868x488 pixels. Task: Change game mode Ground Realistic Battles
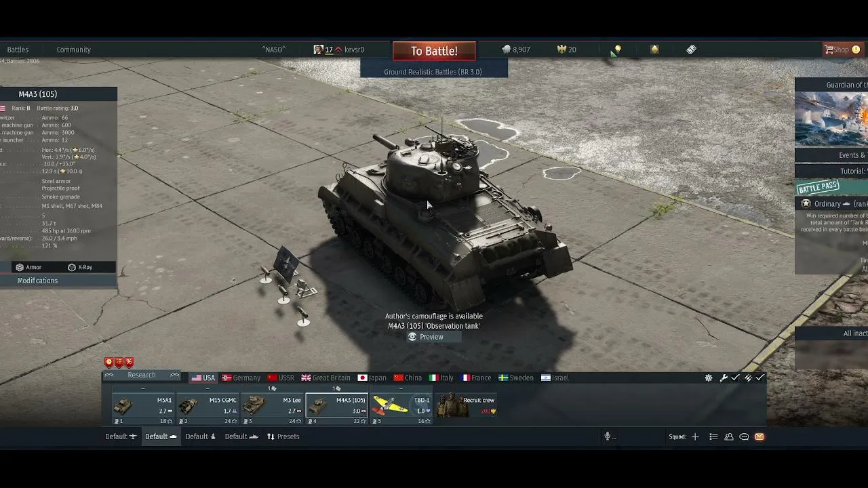(433, 72)
